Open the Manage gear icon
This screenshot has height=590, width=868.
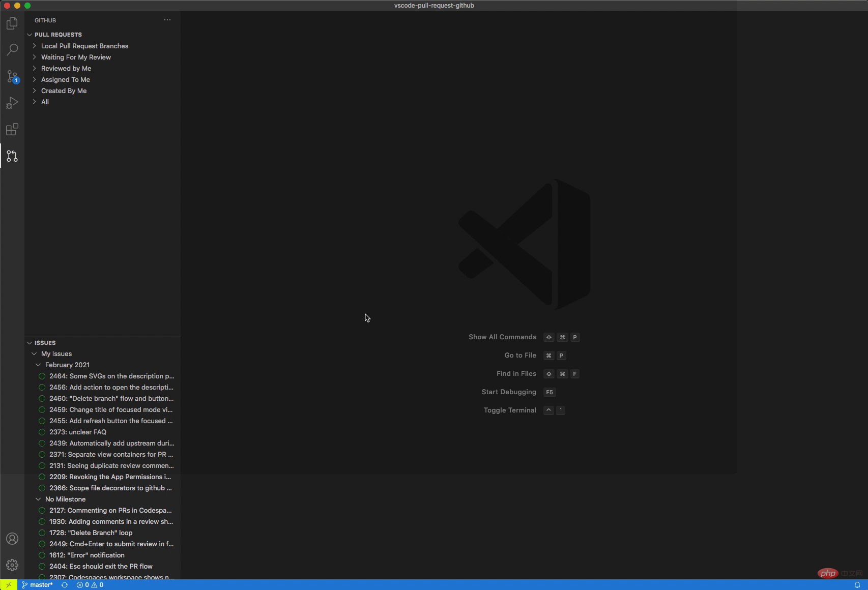tap(12, 565)
